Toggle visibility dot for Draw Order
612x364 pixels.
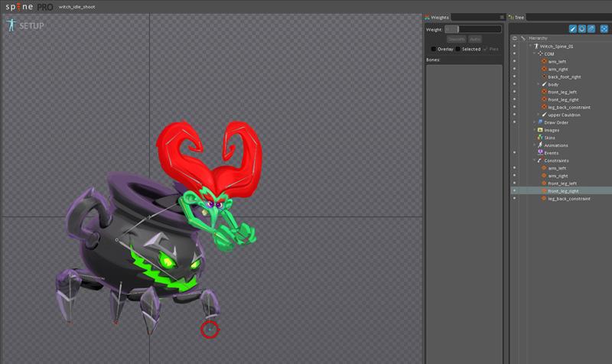(514, 122)
